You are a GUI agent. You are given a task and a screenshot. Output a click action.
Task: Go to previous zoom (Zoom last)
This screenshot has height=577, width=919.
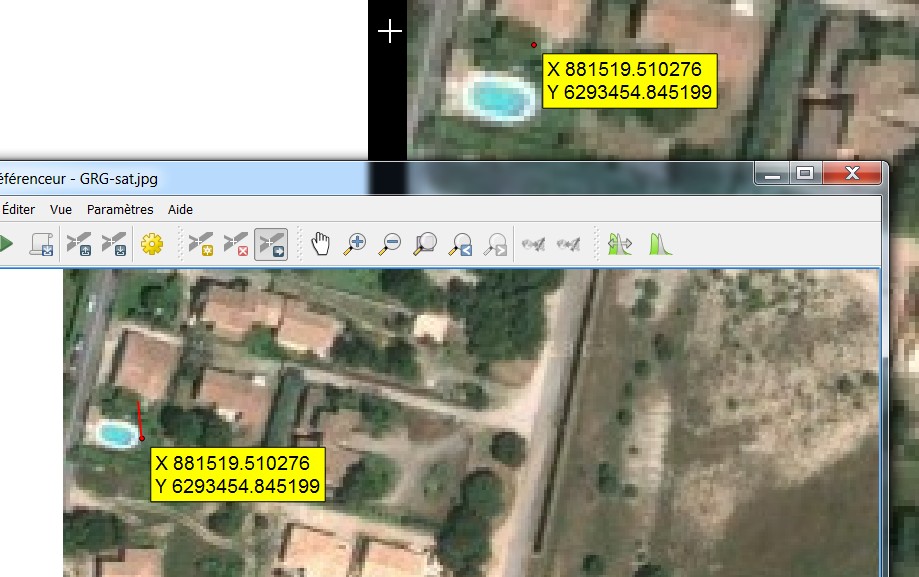click(x=461, y=244)
